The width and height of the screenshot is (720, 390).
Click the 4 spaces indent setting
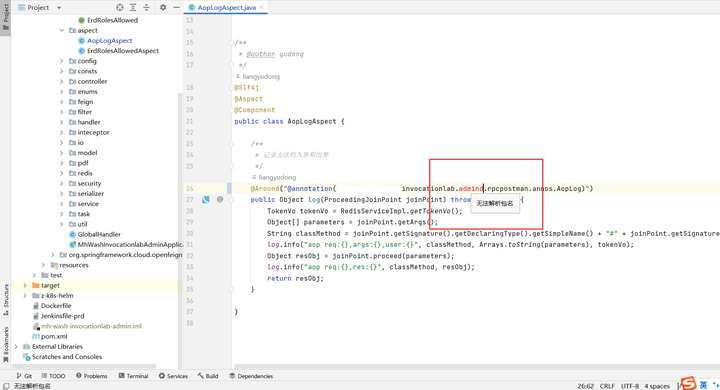[x=657, y=386]
